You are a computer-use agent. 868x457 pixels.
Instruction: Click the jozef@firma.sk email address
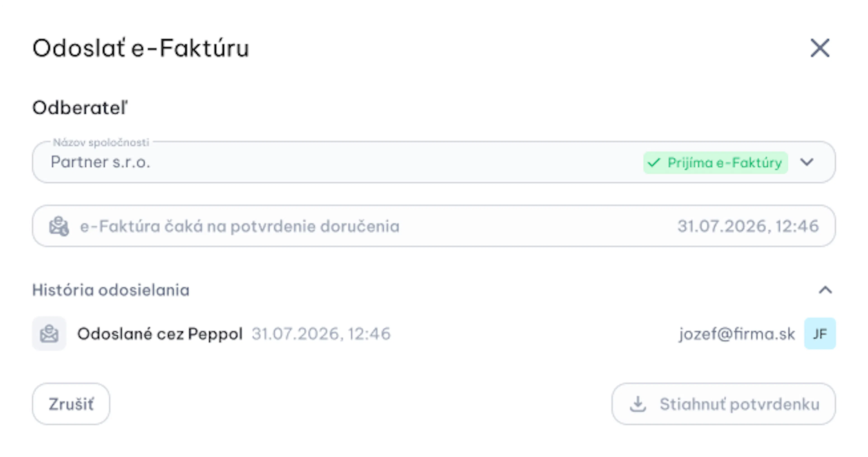(x=737, y=334)
